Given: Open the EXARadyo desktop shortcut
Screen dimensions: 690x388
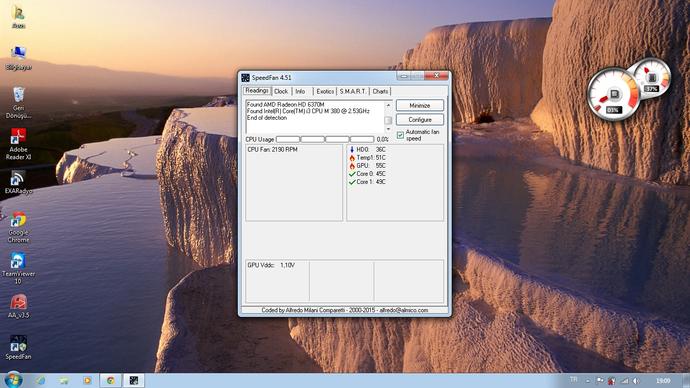Looking at the screenshot, I should click(x=18, y=183).
